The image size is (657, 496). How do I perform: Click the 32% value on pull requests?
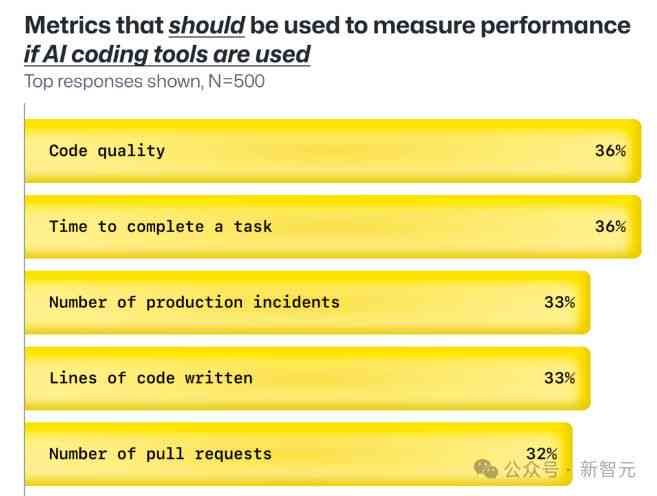pos(542,454)
